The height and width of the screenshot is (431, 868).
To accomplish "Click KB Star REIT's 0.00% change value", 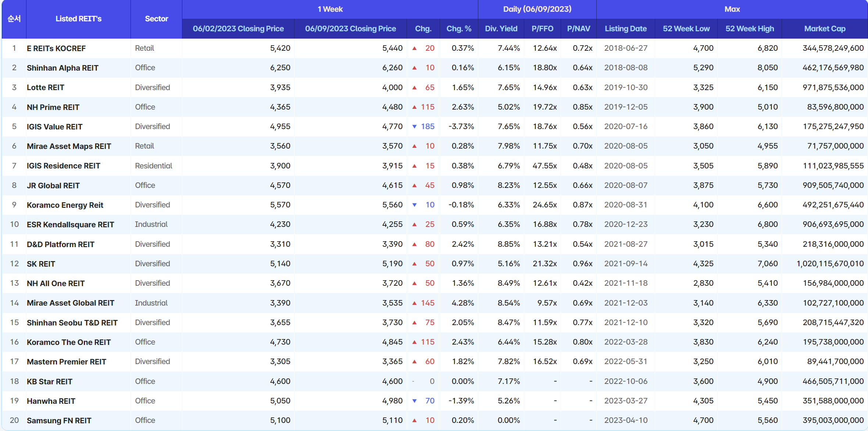I will coord(463,381).
